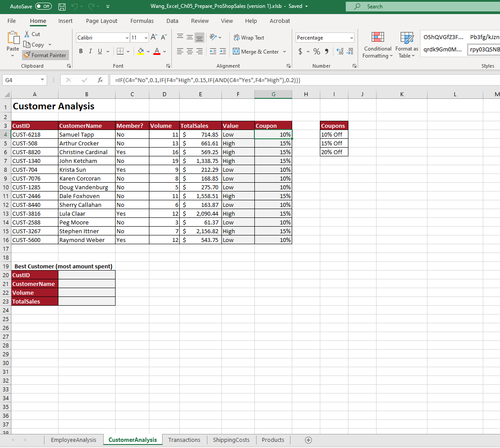Open the Customize Quick Access Toolbar arrow

pyautogui.click(x=108, y=7)
